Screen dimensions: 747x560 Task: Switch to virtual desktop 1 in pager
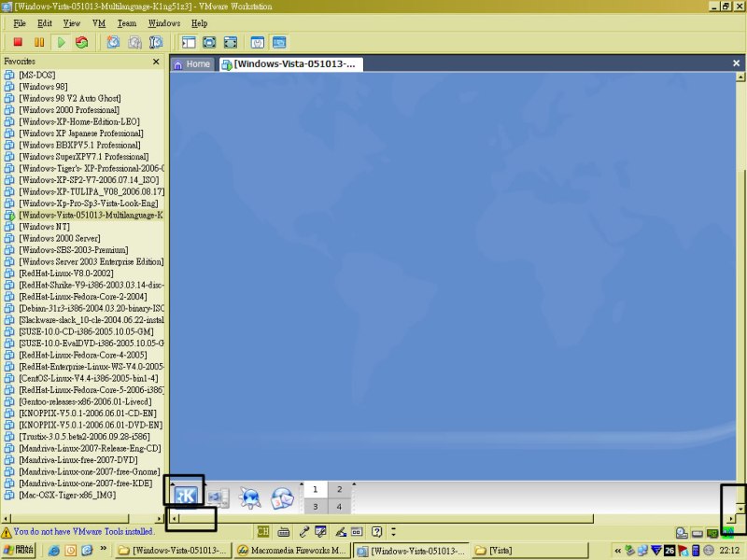point(315,489)
